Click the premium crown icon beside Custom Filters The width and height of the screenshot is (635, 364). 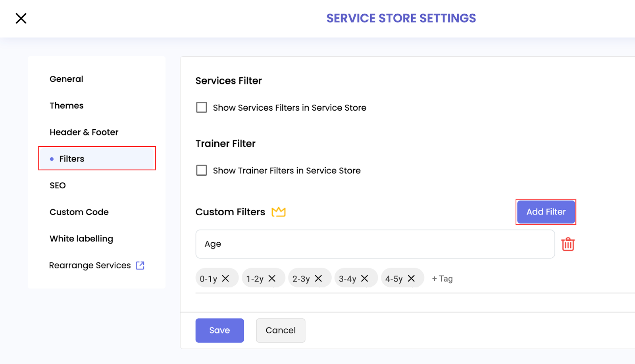pos(279,212)
